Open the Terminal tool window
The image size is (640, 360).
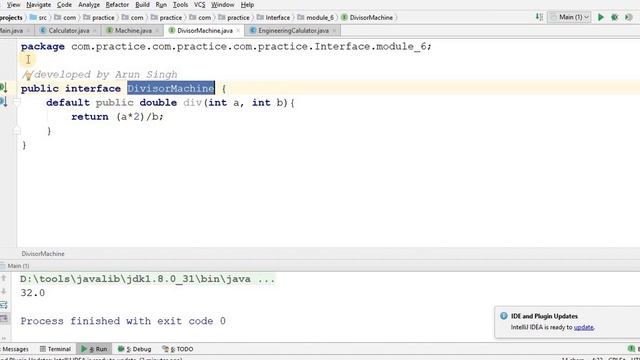coord(55,349)
